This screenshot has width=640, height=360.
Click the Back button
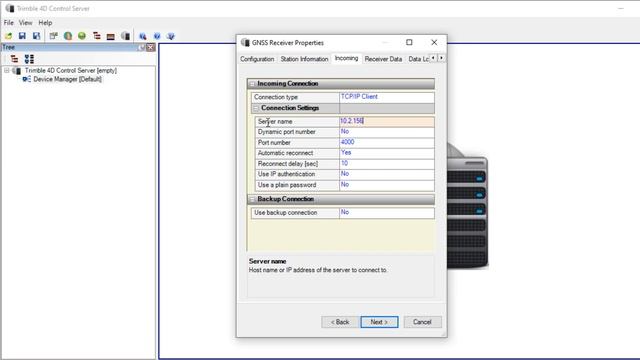(340, 322)
